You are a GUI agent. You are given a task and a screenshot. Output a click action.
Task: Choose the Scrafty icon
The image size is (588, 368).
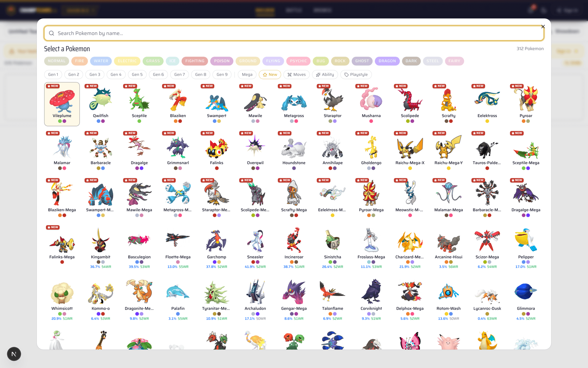click(449, 99)
